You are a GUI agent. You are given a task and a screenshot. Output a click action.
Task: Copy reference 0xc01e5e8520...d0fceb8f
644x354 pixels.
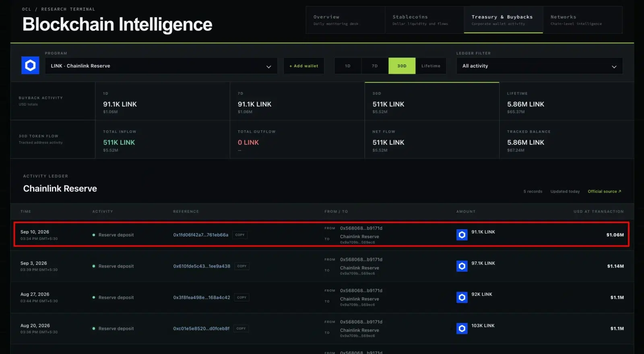(241, 328)
